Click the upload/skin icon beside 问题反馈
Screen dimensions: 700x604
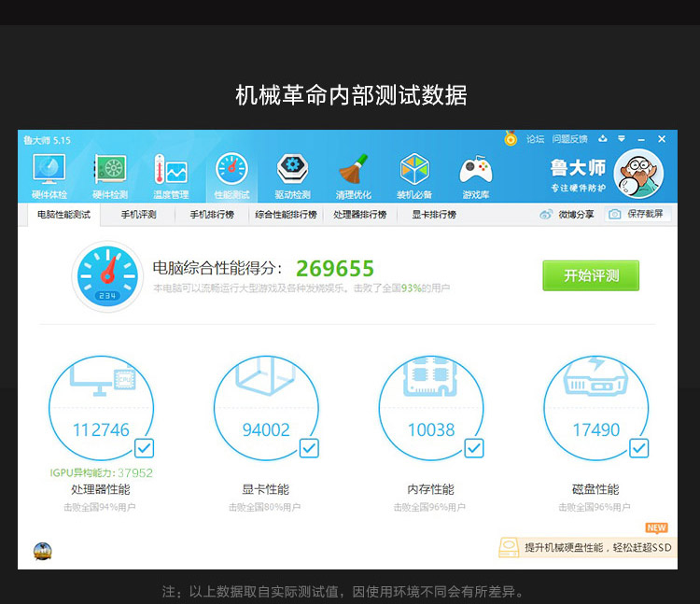tap(603, 139)
